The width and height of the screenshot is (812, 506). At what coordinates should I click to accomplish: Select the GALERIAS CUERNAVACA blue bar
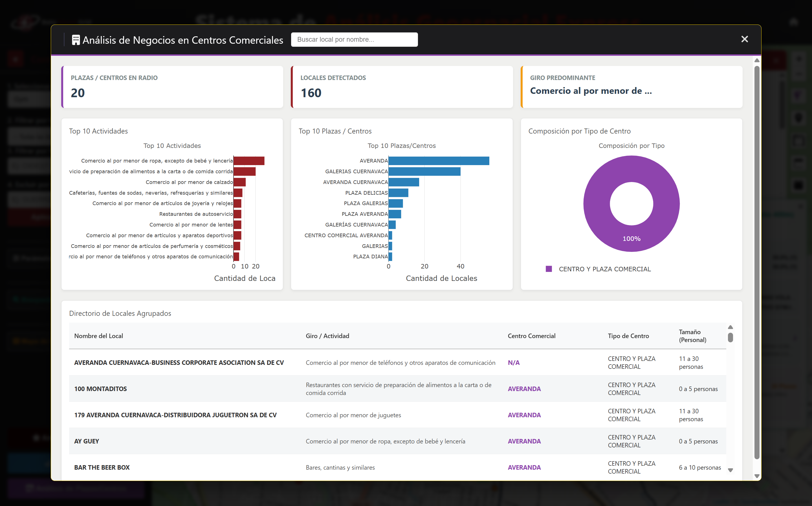tap(424, 172)
